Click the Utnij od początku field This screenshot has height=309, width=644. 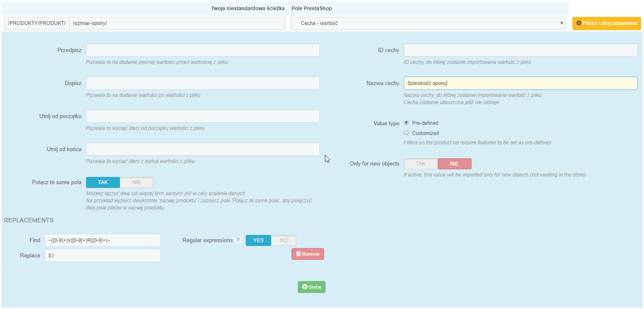203,116
